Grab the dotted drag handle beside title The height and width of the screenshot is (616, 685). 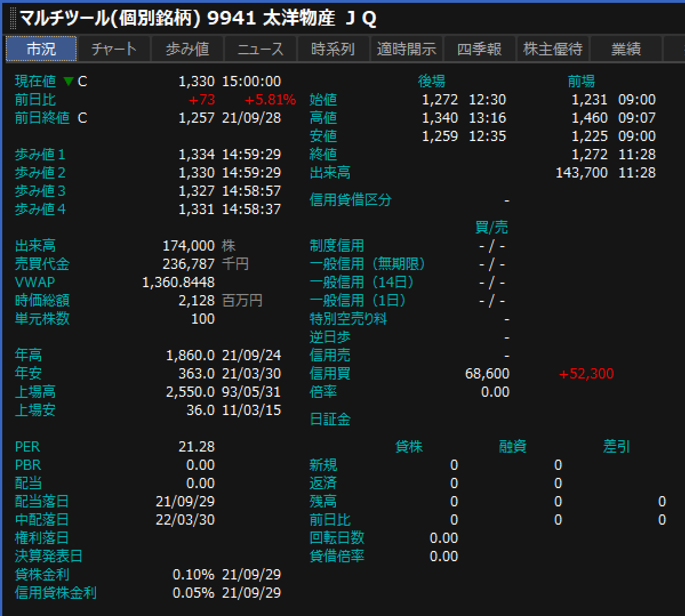point(13,18)
